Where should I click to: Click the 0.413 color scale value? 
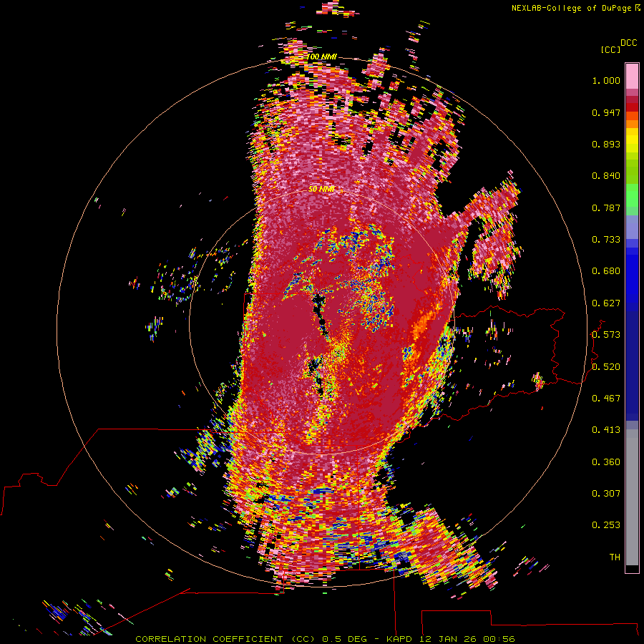[606, 430]
